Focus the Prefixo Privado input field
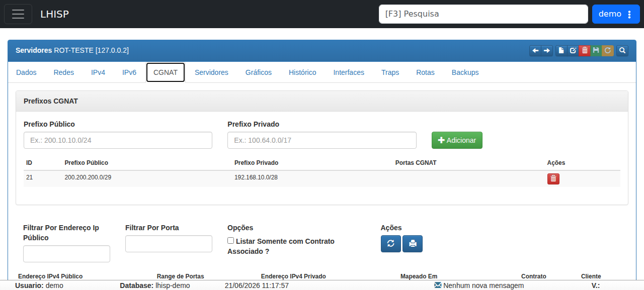The image size is (644, 290). [322, 140]
